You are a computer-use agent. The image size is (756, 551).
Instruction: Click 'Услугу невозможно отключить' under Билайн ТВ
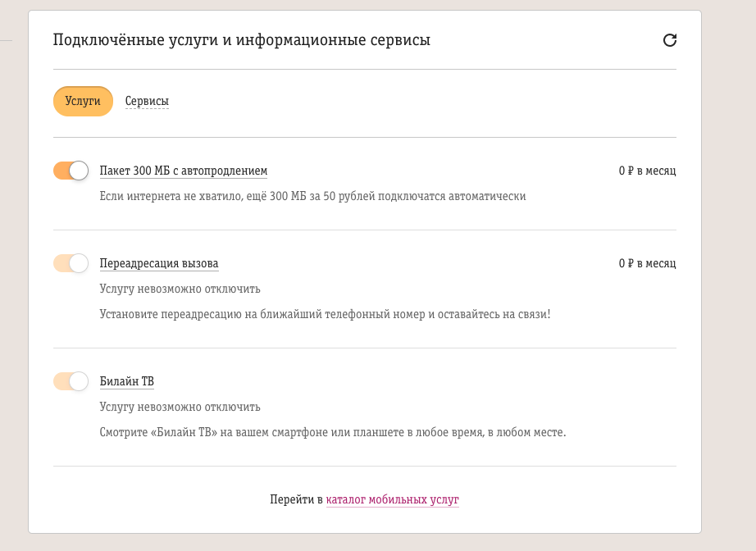coord(180,407)
